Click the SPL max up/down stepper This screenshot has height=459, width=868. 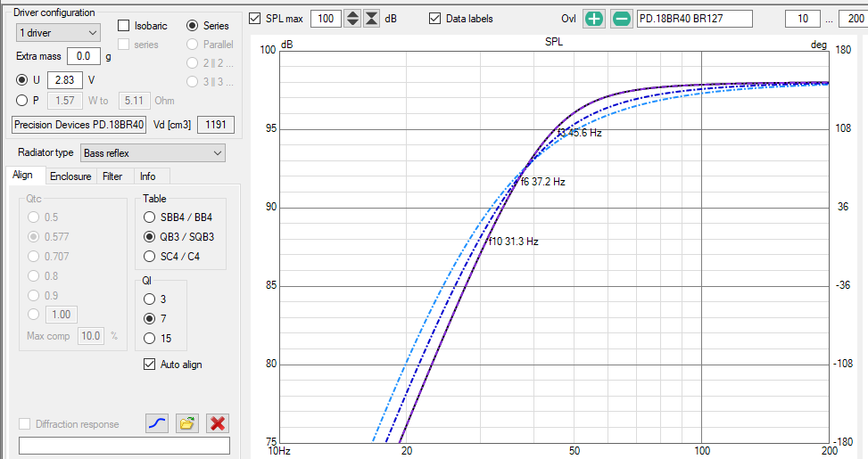pos(352,19)
